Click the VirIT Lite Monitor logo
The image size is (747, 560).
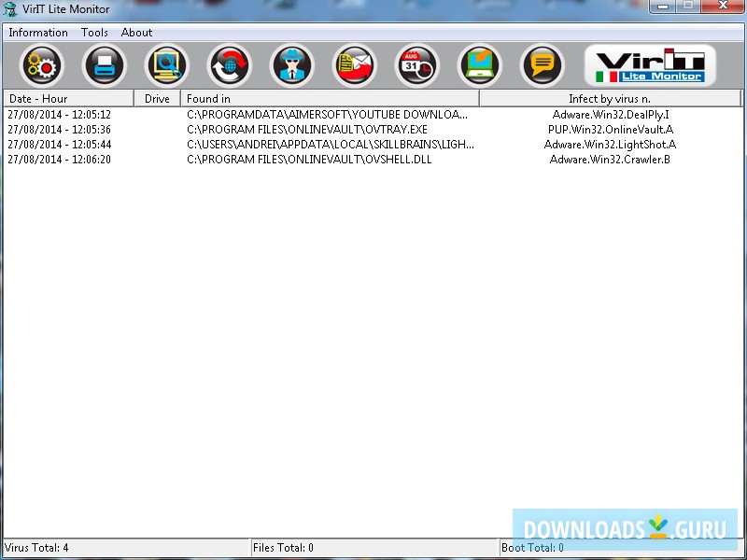[x=650, y=65]
